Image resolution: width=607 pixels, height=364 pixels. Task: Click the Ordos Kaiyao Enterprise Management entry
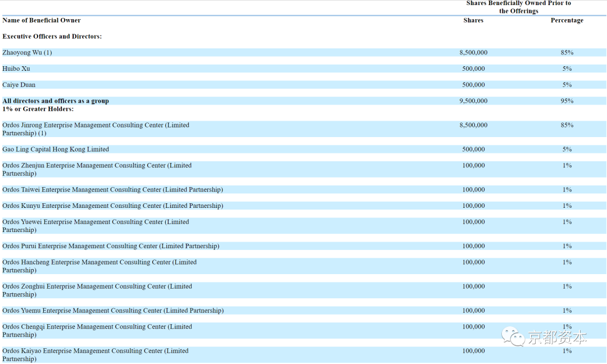95,354
